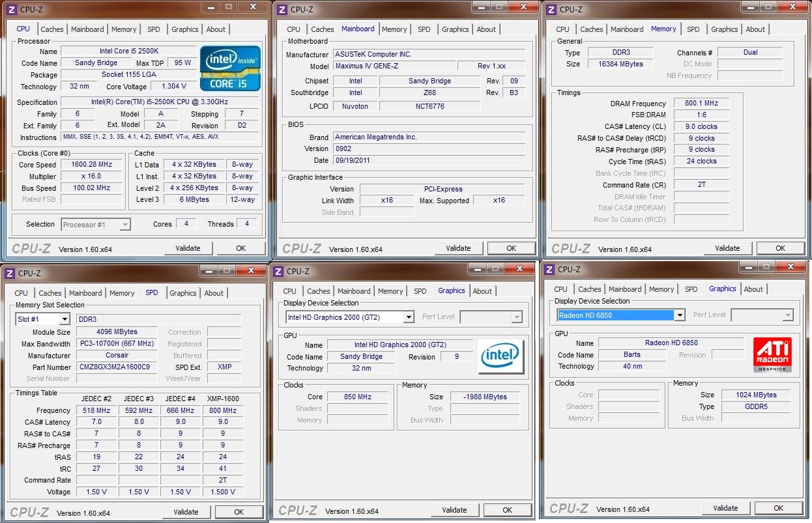Click the Southbridge value 'Z68'
This screenshot has height=523, width=812.
[x=429, y=93]
